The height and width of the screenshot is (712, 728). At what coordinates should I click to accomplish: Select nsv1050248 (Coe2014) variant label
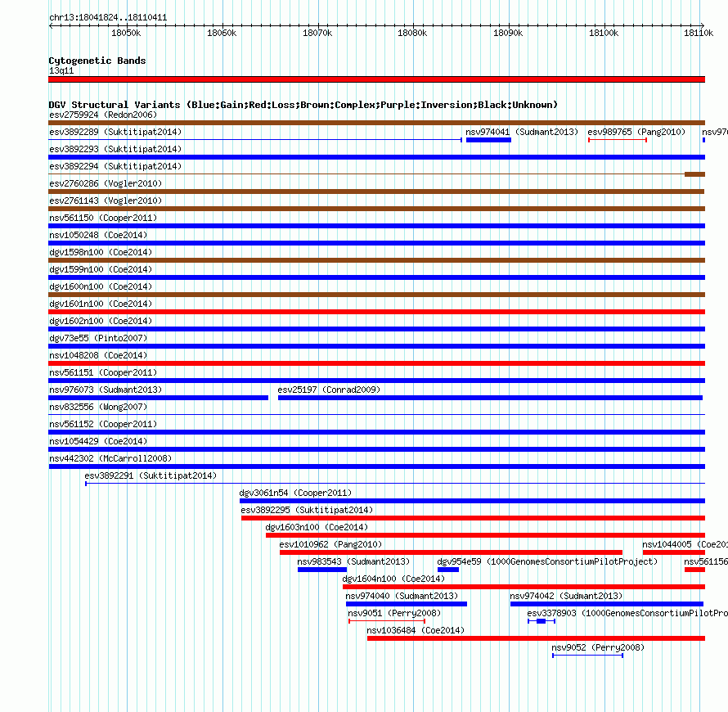pyautogui.click(x=98, y=235)
